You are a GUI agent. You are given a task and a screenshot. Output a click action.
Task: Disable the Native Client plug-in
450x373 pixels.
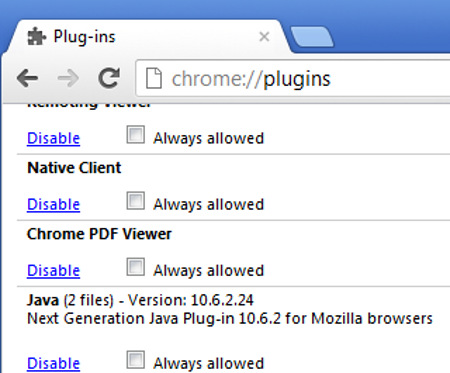coord(53,204)
